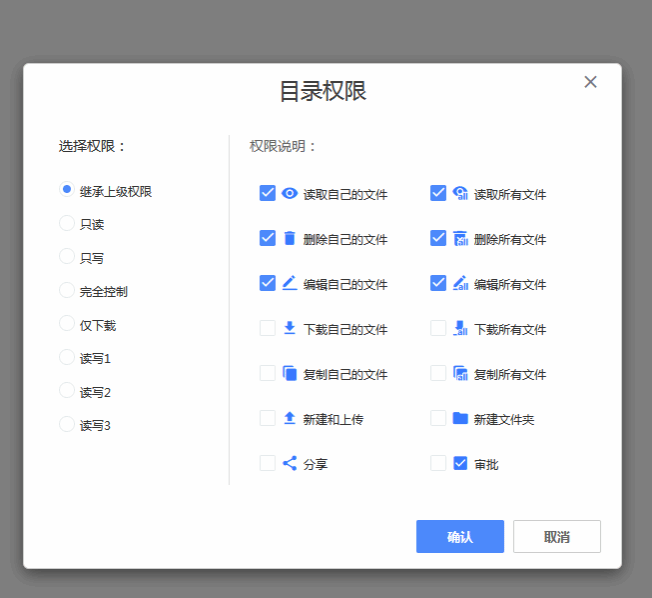Screen dimensions: 652x598
Task: Click the 完全控制 option label
Action: pos(104,291)
